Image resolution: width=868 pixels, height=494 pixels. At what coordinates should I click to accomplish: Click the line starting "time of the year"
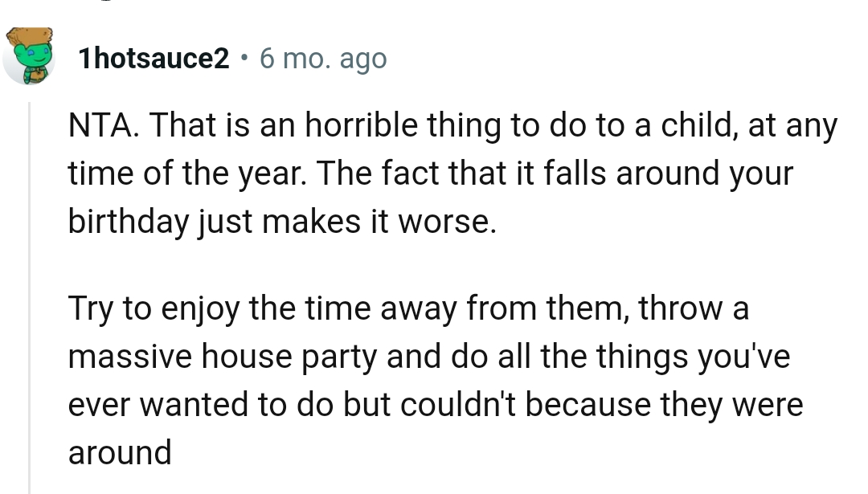tap(430, 174)
